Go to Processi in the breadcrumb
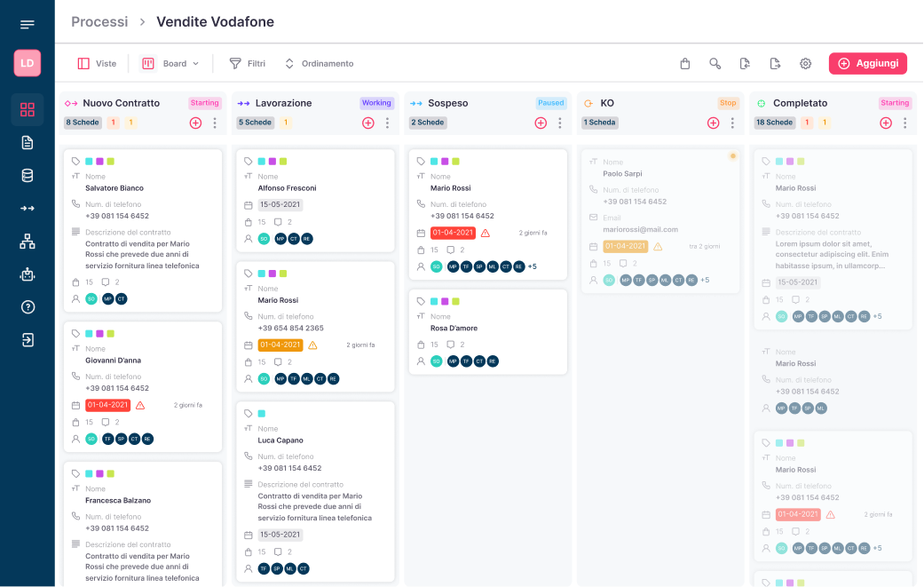 [99, 21]
